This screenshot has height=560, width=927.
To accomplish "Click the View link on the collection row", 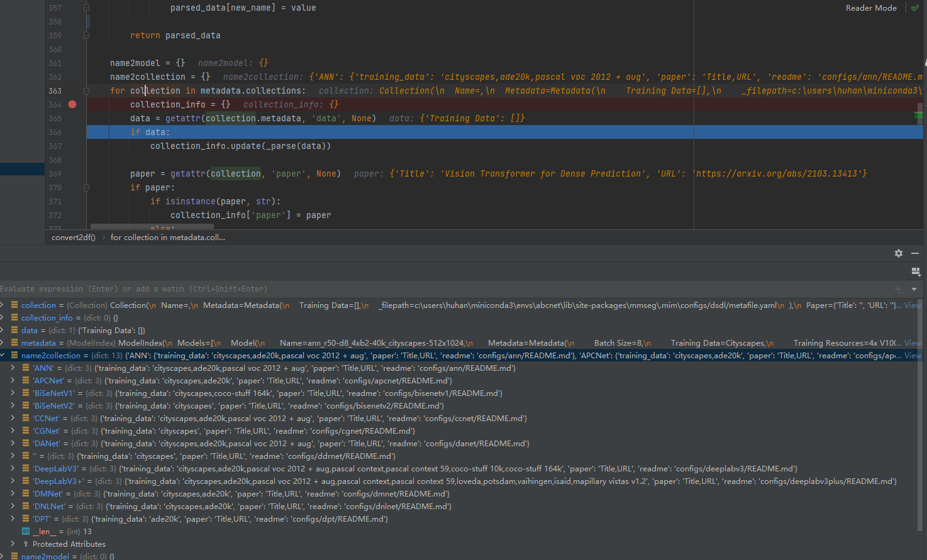I will 912,305.
